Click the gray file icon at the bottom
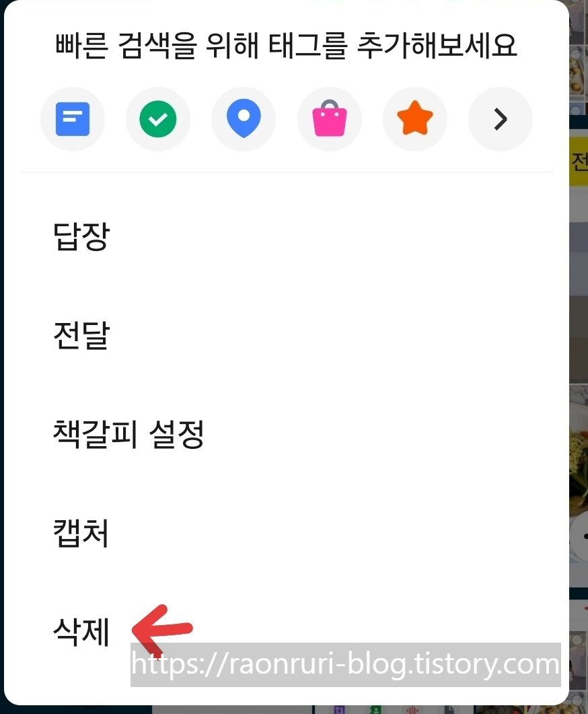The image size is (588, 714). (449, 710)
